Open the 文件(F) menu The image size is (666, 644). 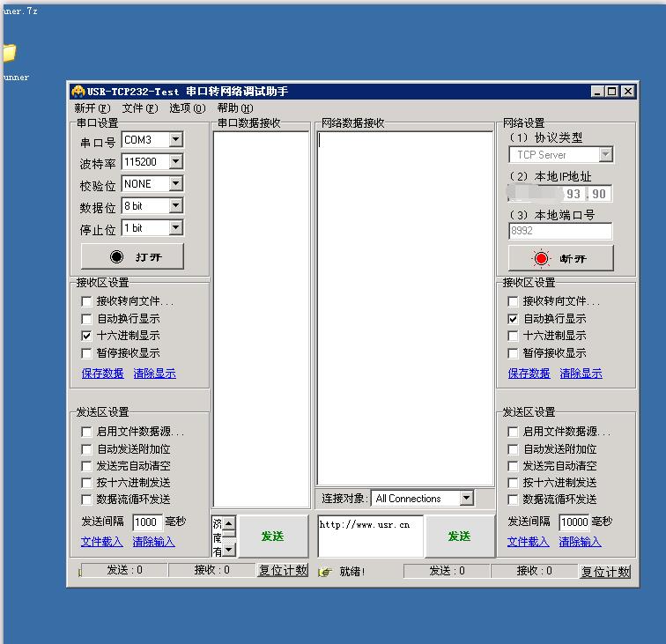click(x=139, y=108)
